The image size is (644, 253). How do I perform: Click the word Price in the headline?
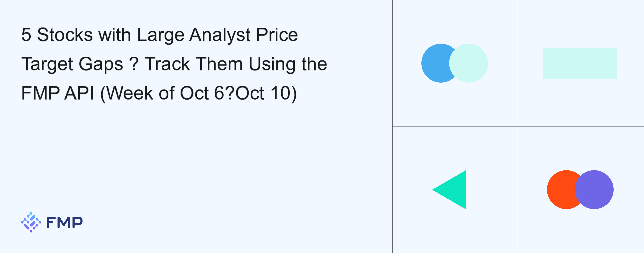click(x=277, y=34)
